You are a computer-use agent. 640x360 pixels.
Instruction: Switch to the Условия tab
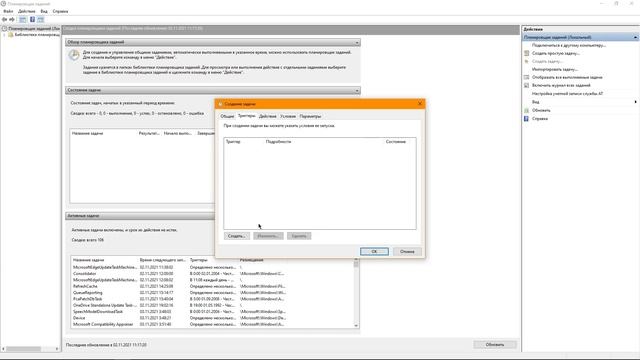pos(288,116)
